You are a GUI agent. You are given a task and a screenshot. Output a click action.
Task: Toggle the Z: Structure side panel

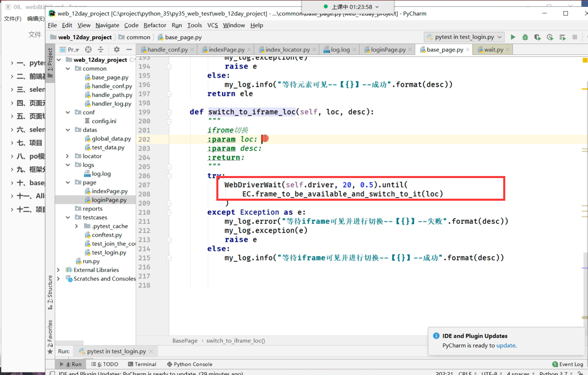[x=50, y=292]
